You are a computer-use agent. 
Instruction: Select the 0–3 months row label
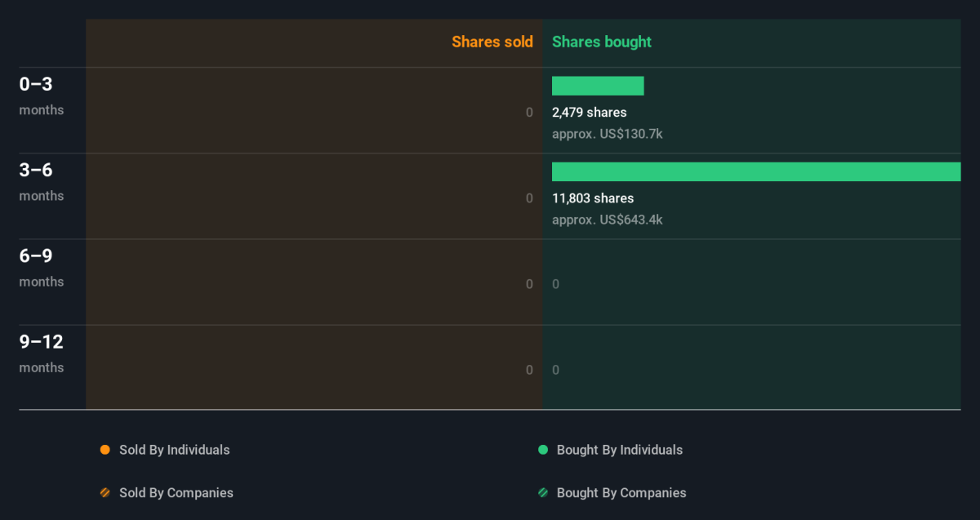pyautogui.click(x=42, y=96)
